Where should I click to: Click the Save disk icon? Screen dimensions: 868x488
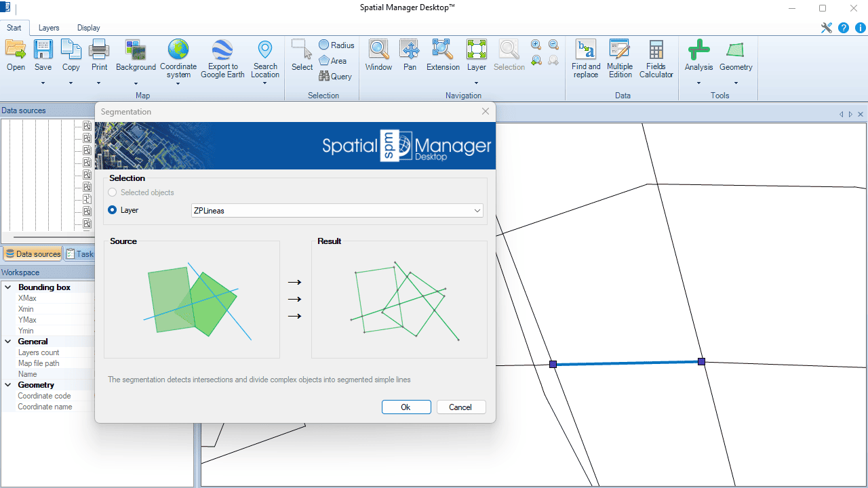pos(43,49)
